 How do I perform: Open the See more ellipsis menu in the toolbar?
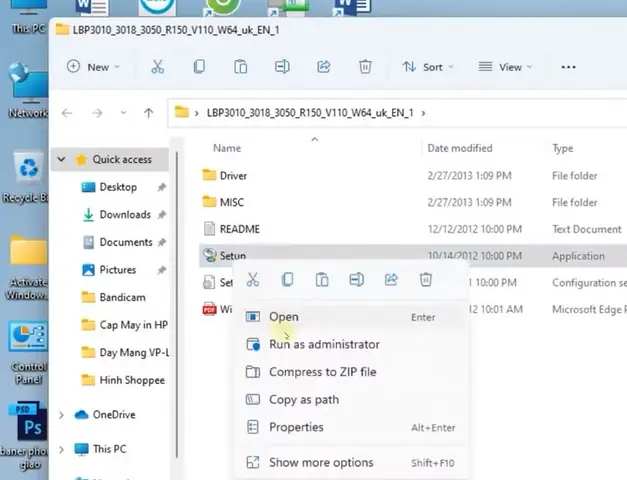(x=568, y=67)
